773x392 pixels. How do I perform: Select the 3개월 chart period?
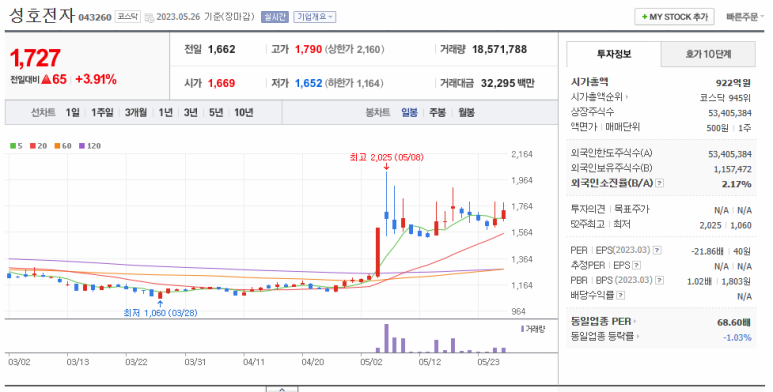click(136, 112)
